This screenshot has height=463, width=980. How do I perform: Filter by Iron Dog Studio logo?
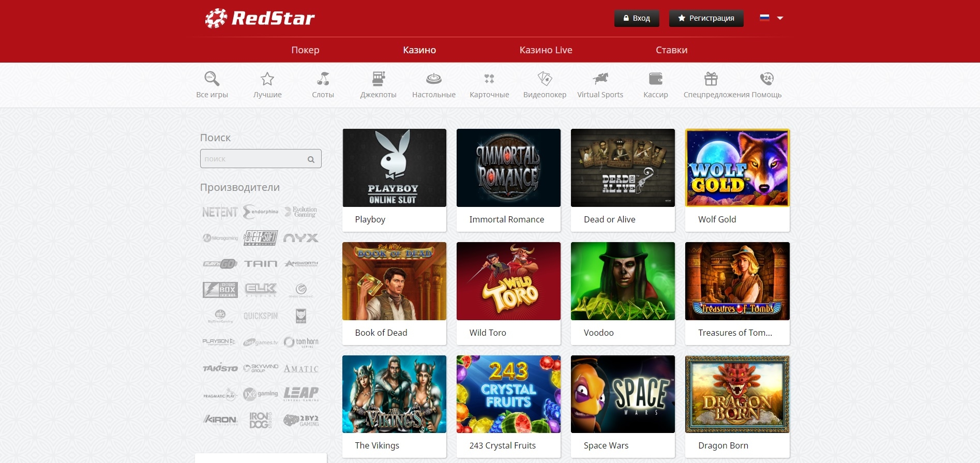(261, 420)
